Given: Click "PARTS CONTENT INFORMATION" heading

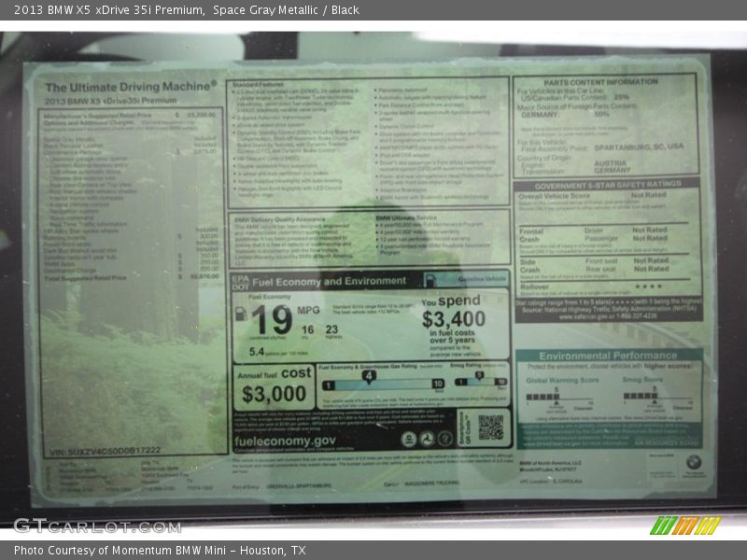Looking at the screenshot, I should (600, 82).
